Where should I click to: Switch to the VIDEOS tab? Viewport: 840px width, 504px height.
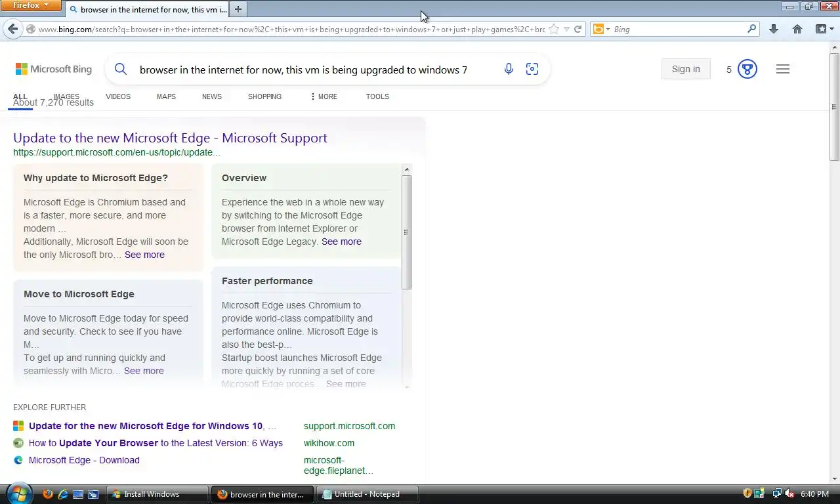coord(118,96)
